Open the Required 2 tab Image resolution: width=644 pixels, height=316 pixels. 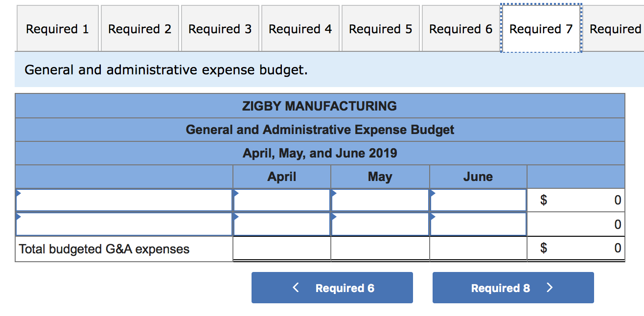click(139, 28)
